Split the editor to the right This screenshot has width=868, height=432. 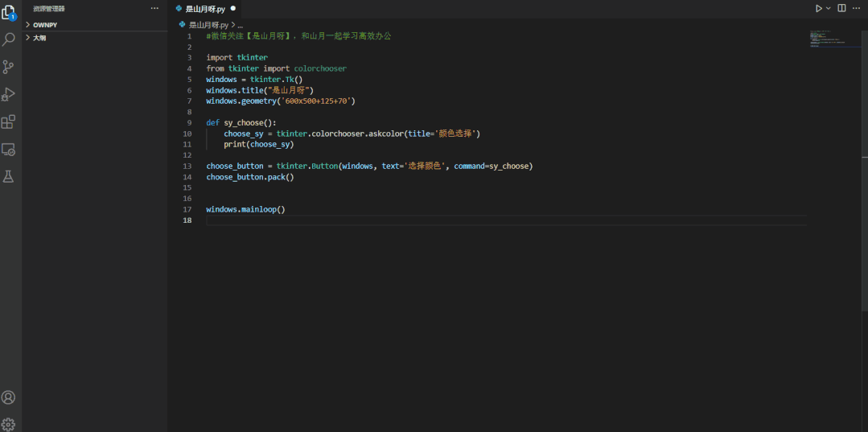pyautogui.click(x=841, y=8)
